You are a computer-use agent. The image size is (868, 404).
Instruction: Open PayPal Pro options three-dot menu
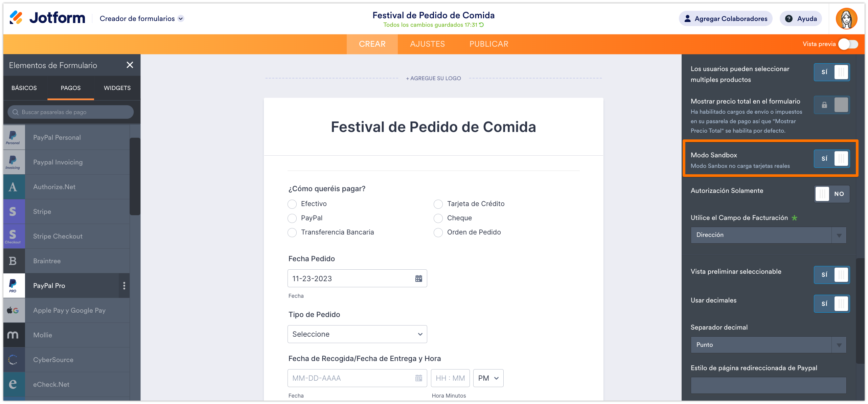pyautogui.click(x=124, y=286)
